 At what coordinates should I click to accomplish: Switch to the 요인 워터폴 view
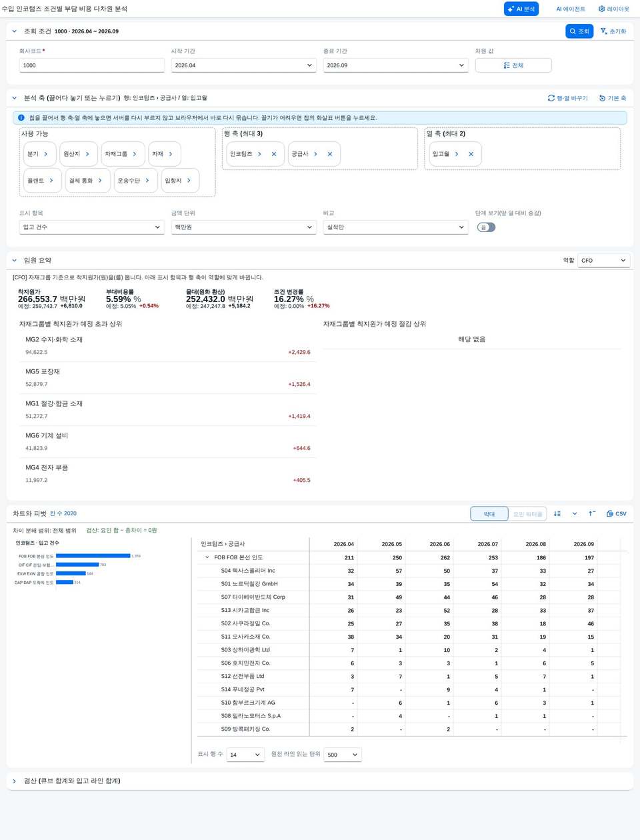528,514
